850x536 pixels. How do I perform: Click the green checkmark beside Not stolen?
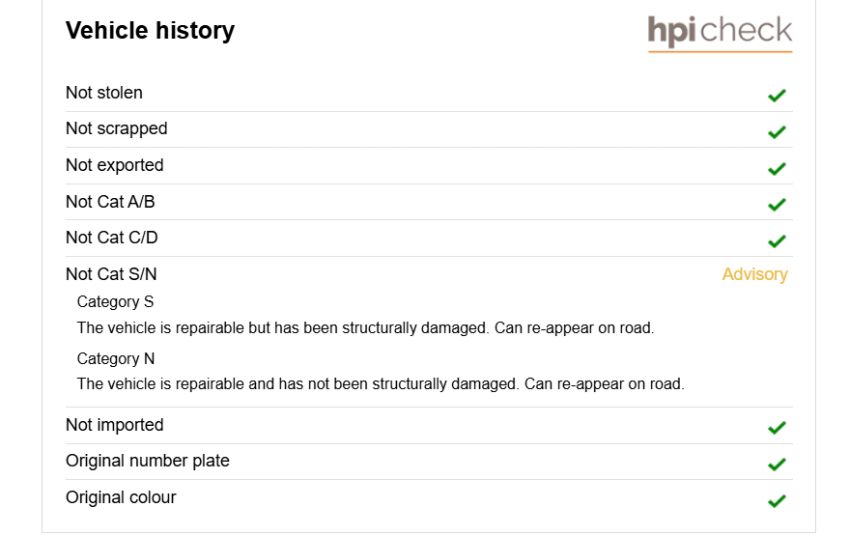776,95
